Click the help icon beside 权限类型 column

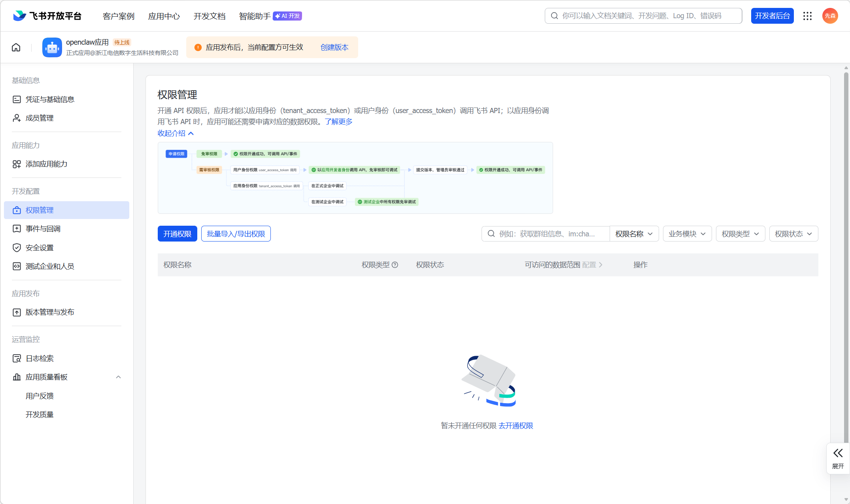coord(395,265)
